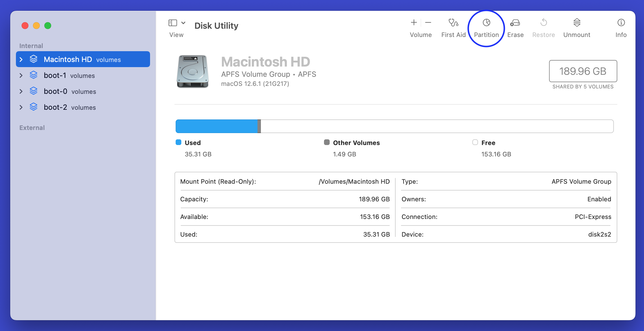The height and width of the screenshot is (331, 644).
Task: Click the Available 153.16 GB table value
Action: tap(375, 217)
